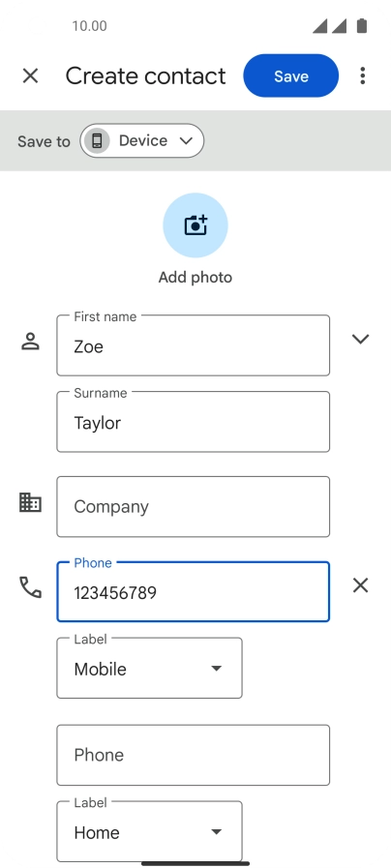Tap the battery status icon
The image size is (391, 868).
click(362, 25)
